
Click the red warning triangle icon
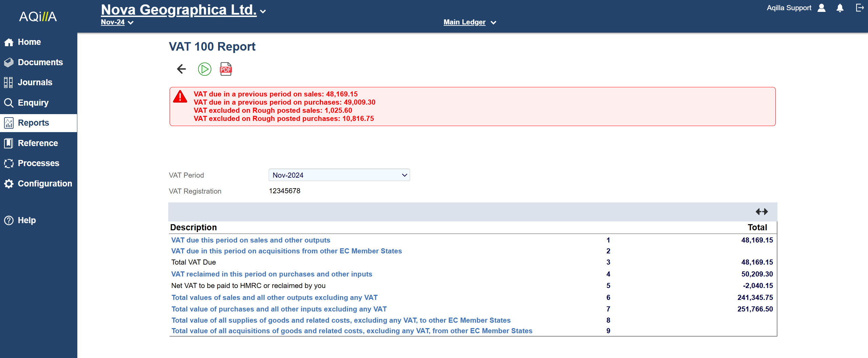(x=180, y=96)
